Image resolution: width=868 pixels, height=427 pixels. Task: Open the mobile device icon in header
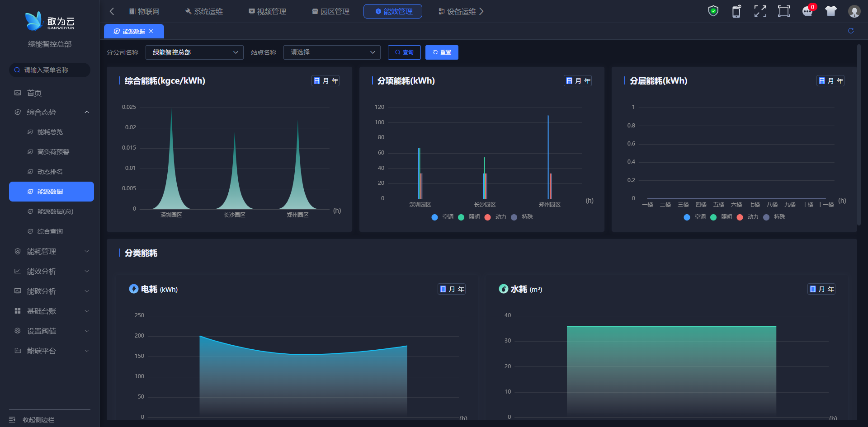click(x=736, y=11)
